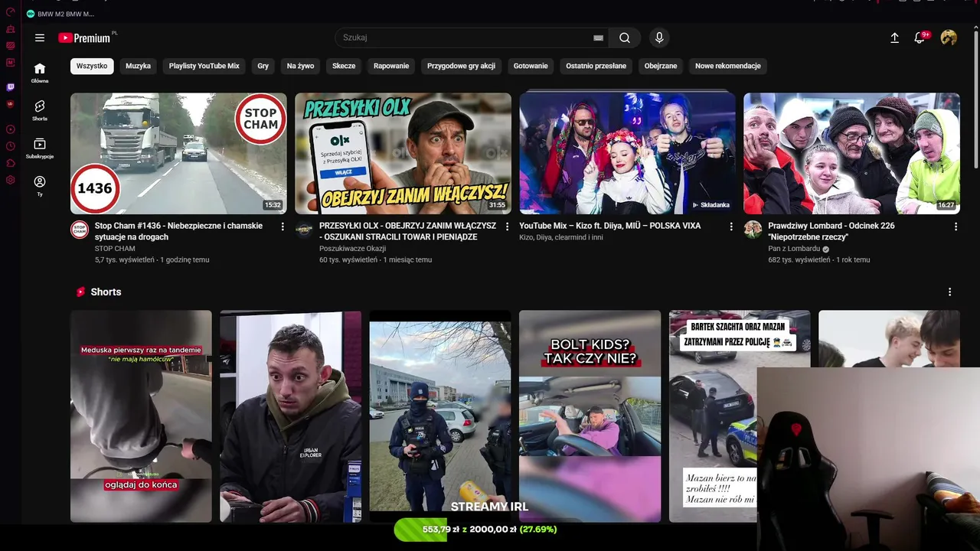Open the STREAMY IRL police Short
Screen dimensions: 980x551
pos(440,416)
